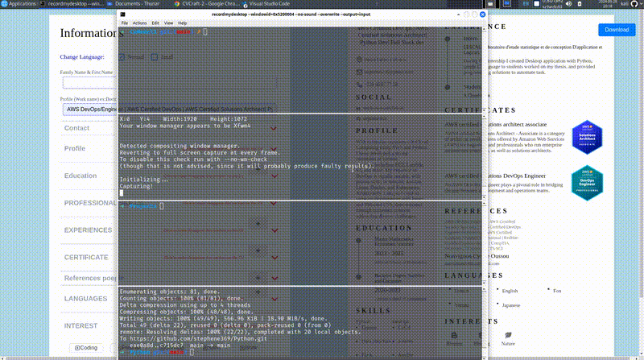Screen dimensions: 644x360
Task: Click the GitHub URL in terminal output
Action: tap(198, 338)
